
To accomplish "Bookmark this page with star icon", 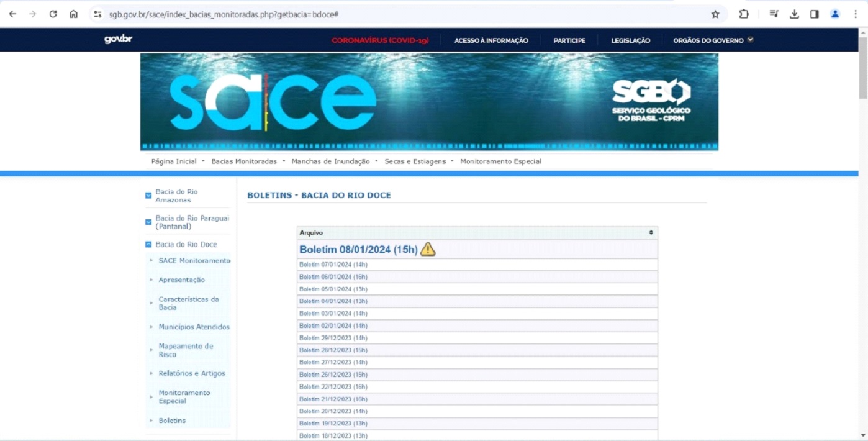I will coord(715,14).
